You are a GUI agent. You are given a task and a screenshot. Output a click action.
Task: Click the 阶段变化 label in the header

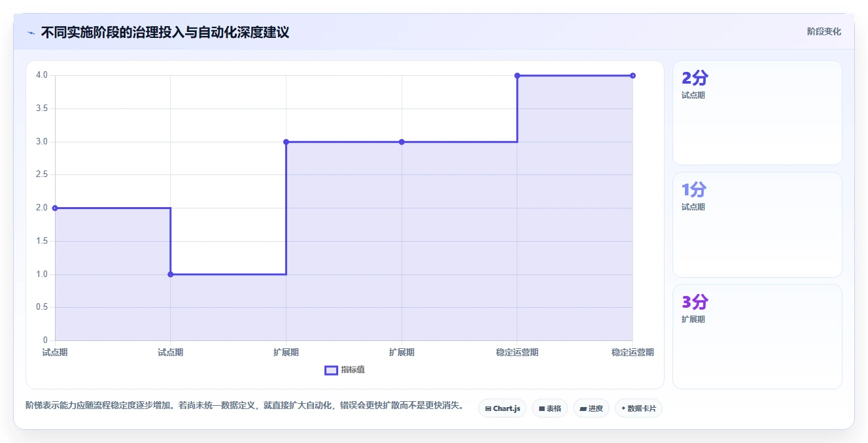click(824, 31)
